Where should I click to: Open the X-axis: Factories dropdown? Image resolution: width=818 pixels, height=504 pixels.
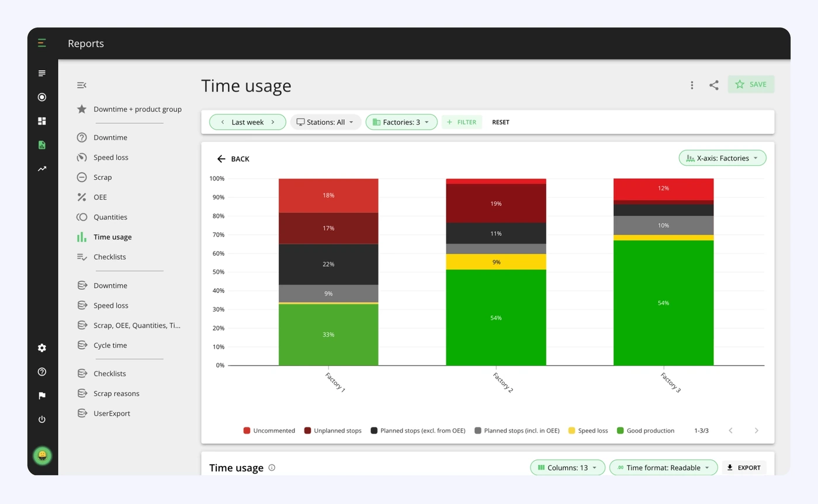coord(722,158)
